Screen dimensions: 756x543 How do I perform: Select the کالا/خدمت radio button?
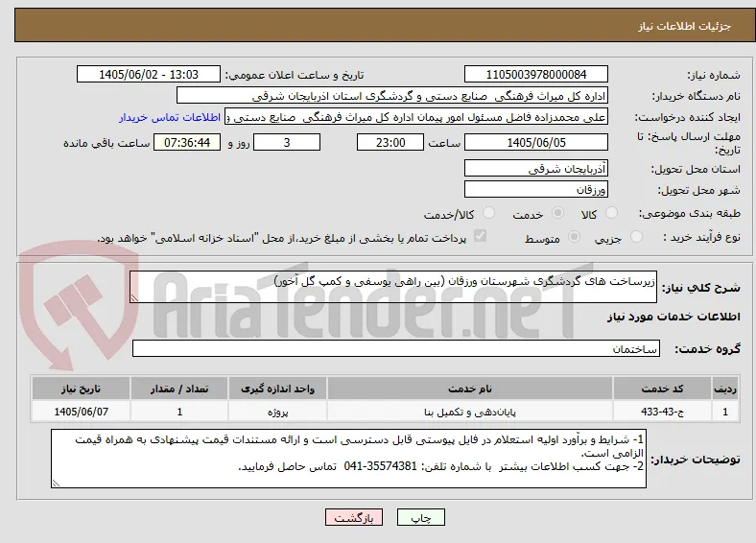pyautogui.click(x=489, y=213)
